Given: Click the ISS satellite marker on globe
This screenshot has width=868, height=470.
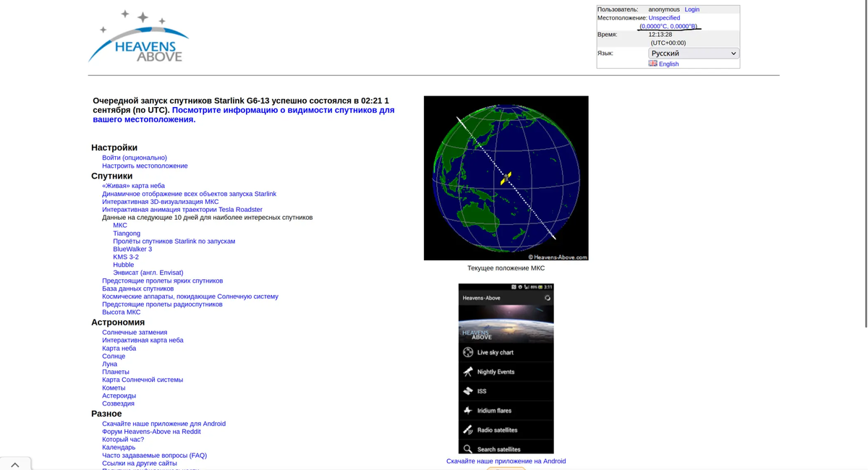Looking at the screenshot, I should 506,178.
